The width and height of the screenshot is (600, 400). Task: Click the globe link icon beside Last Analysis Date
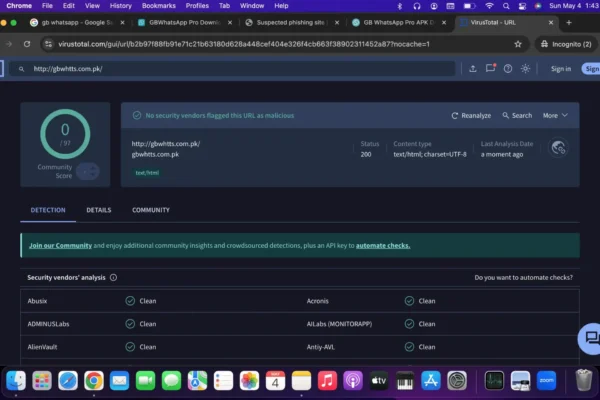pos(558,148)
